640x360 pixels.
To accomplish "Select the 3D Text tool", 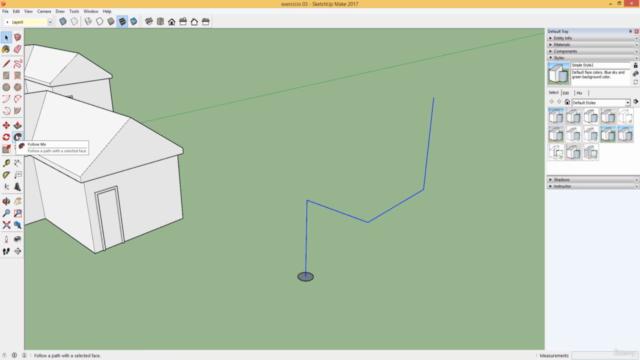I will tap(18, 187).
